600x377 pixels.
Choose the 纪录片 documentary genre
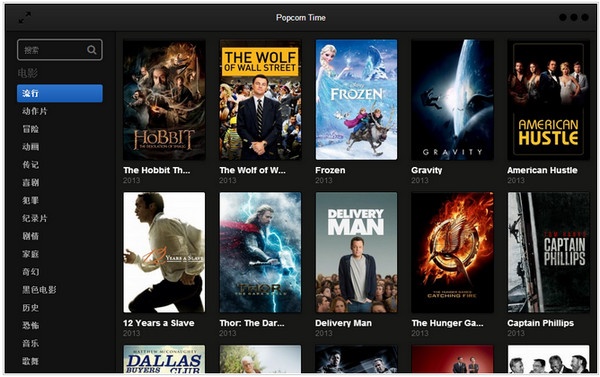[x=34, y=219]
